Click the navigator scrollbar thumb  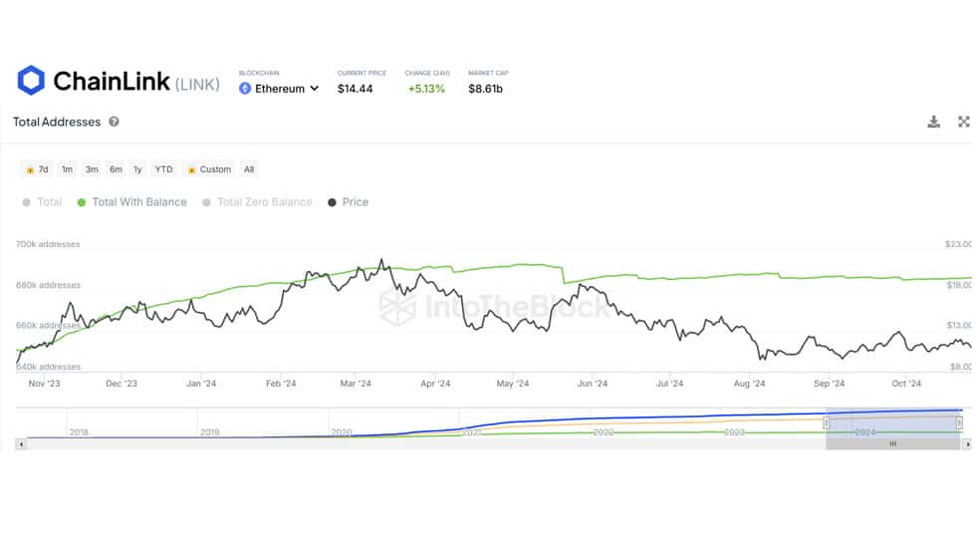pos(893,443)
